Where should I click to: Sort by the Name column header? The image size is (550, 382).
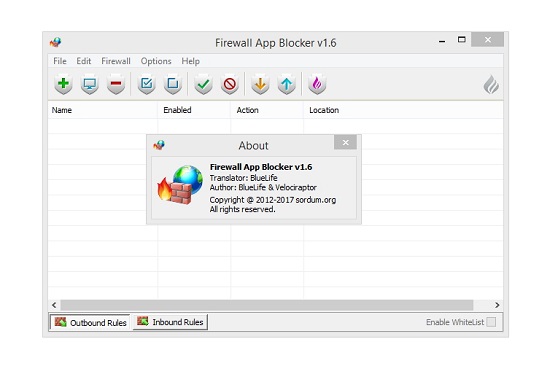click(x=102, y=110)
